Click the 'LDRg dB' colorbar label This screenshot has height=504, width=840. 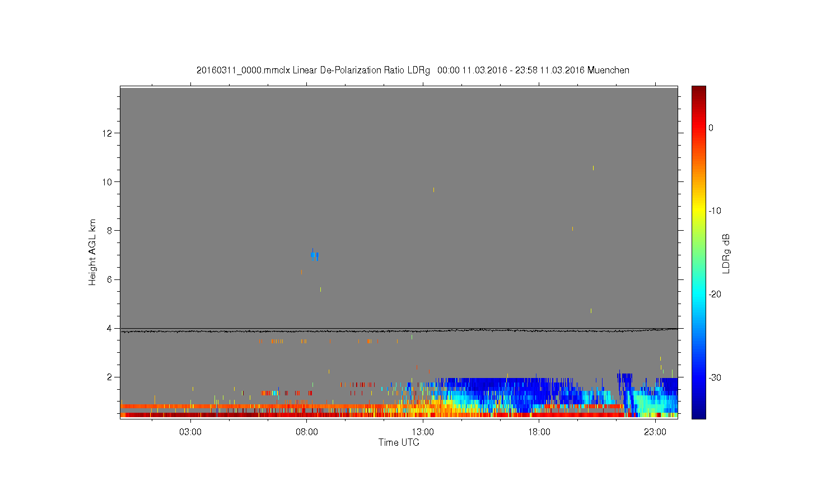tap(726, 253)
